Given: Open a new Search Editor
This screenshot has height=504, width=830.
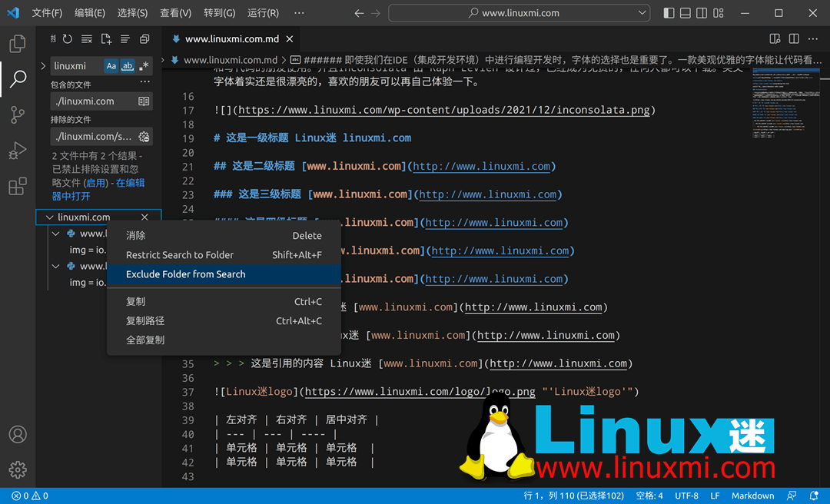Looking at the screenshot, I should [x=105, y=39].
